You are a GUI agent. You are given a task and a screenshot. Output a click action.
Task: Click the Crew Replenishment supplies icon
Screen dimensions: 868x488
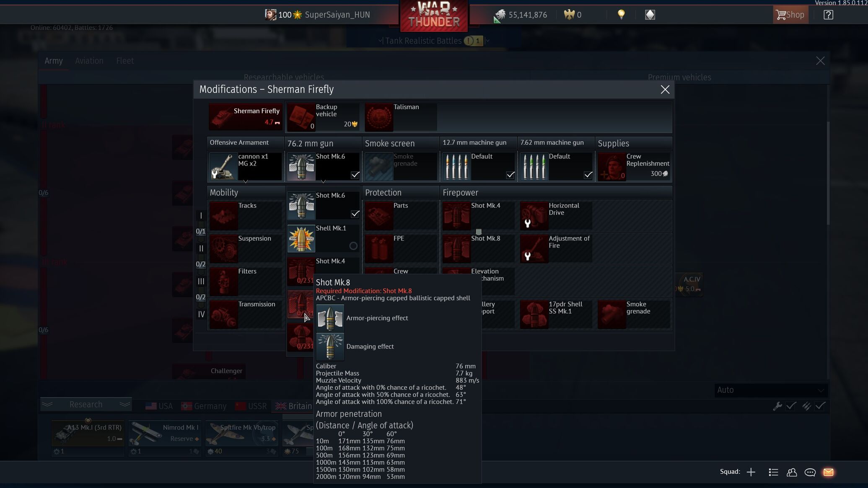(611, 167)
